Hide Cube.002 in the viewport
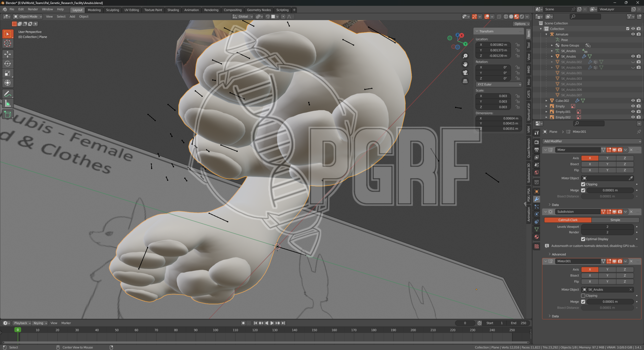 point(633,101)
